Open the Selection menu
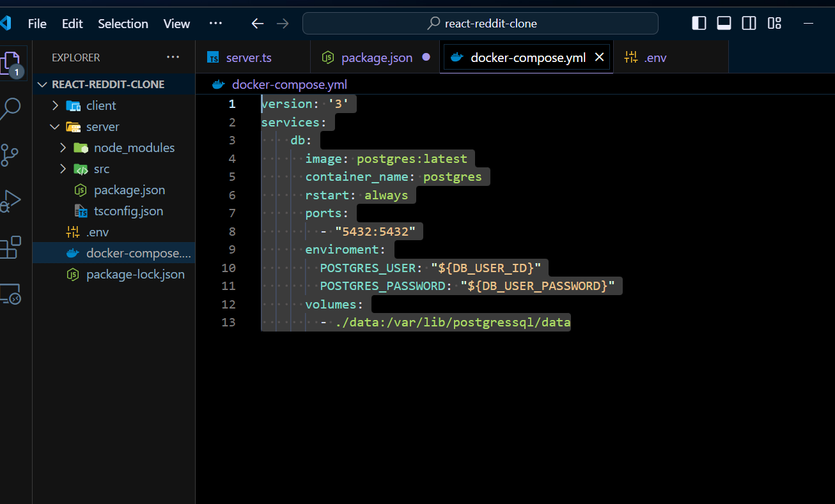This screenshot has height=504, width=835. pos(123,24)
